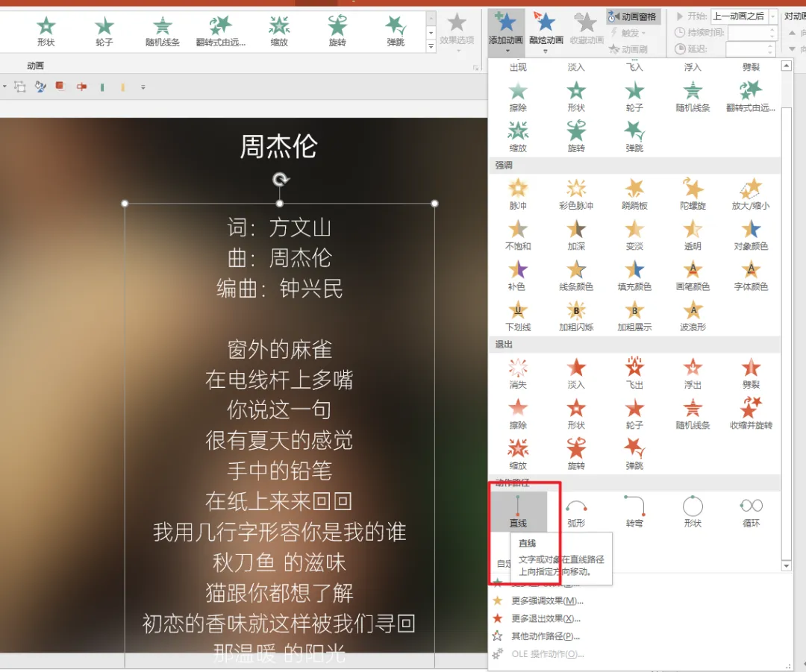Click the rotation handle above the text box
Image resolution: width=806 pixels, height=672 pixels.
coord(280,179)
